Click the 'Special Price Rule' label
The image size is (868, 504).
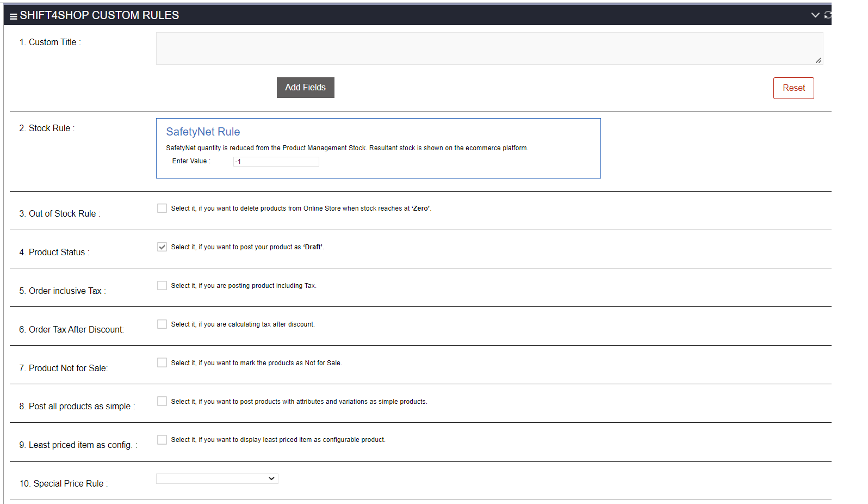tap(64, 484)
